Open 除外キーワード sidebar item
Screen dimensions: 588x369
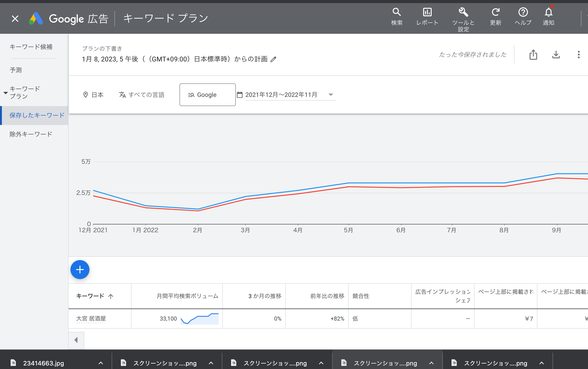[31, 134]
